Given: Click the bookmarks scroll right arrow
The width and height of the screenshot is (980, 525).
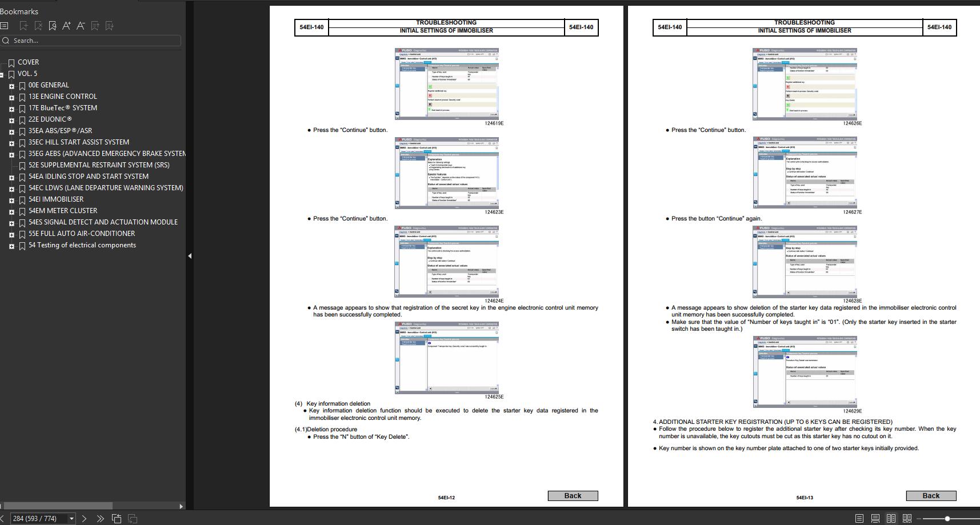Looking at the screenshot, I should [x=182, y=506].
